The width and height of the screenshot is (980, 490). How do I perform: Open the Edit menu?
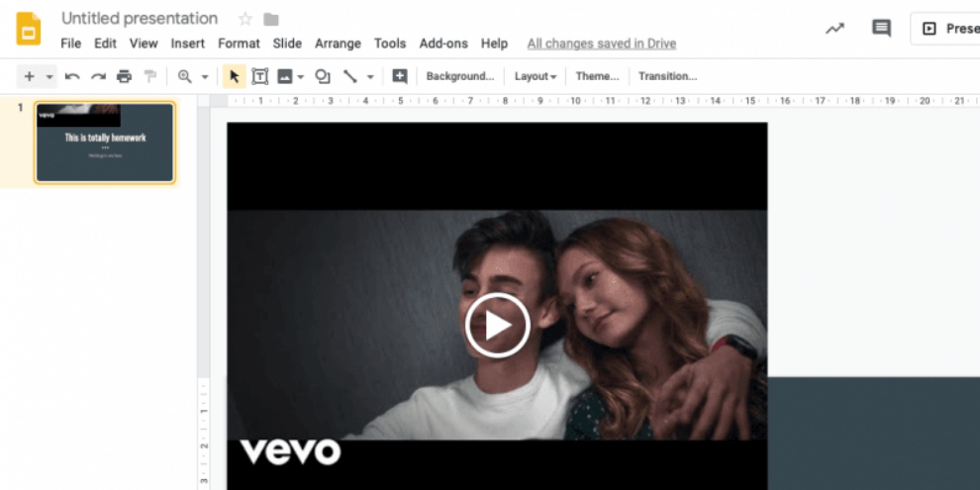click(x=105, y=44)
